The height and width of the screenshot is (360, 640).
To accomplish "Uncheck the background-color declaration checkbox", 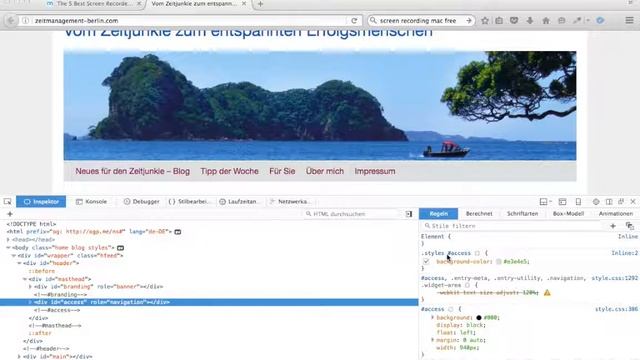I will pyautogui.click(x=426, y=261).
